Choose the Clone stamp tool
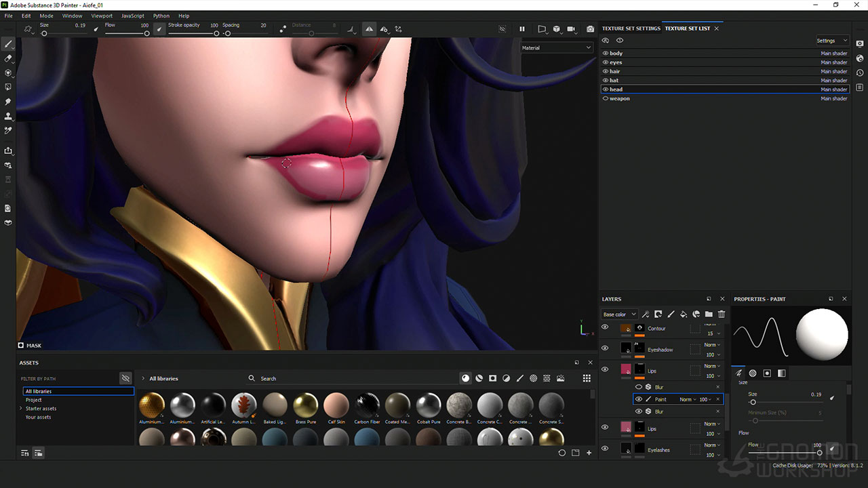This screenshot has width=868, height=488. point(9,116)
